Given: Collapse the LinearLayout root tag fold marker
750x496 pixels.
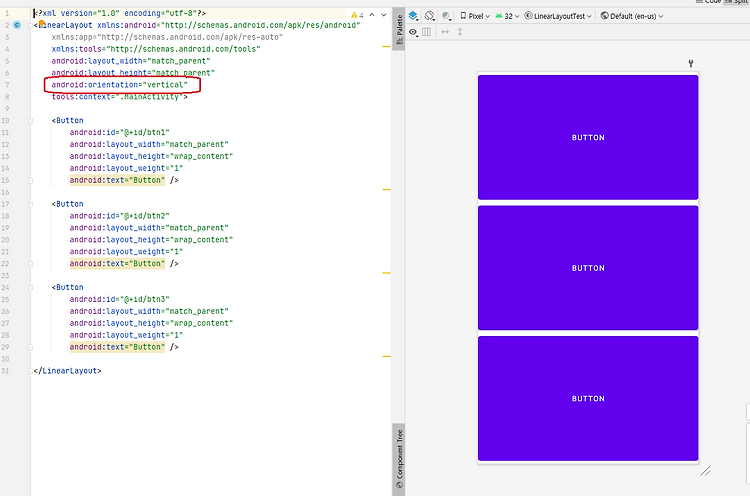Looking at the screenshot, I should pyautogui.click(x=30, y=25).
